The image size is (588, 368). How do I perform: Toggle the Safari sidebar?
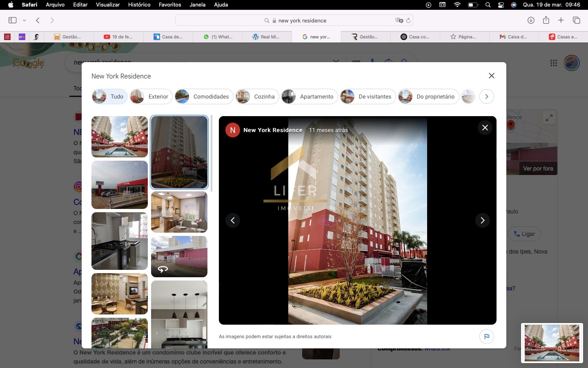click(12, 20)
